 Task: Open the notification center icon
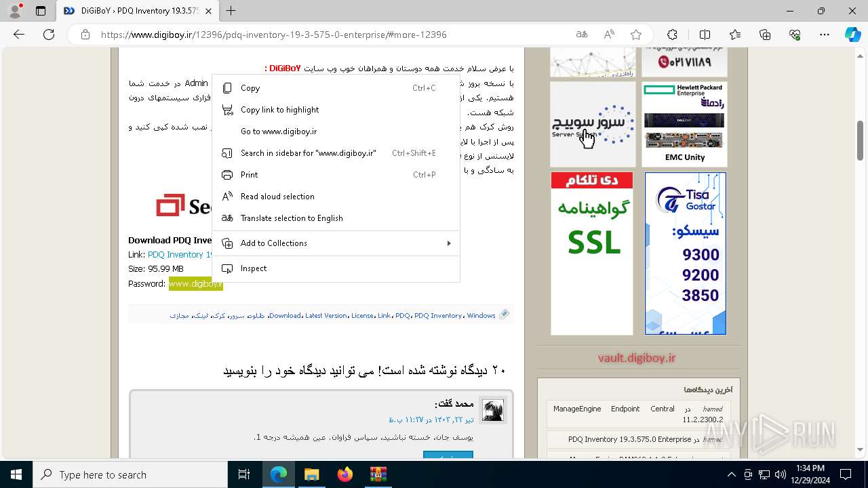[x=846, y=474]
